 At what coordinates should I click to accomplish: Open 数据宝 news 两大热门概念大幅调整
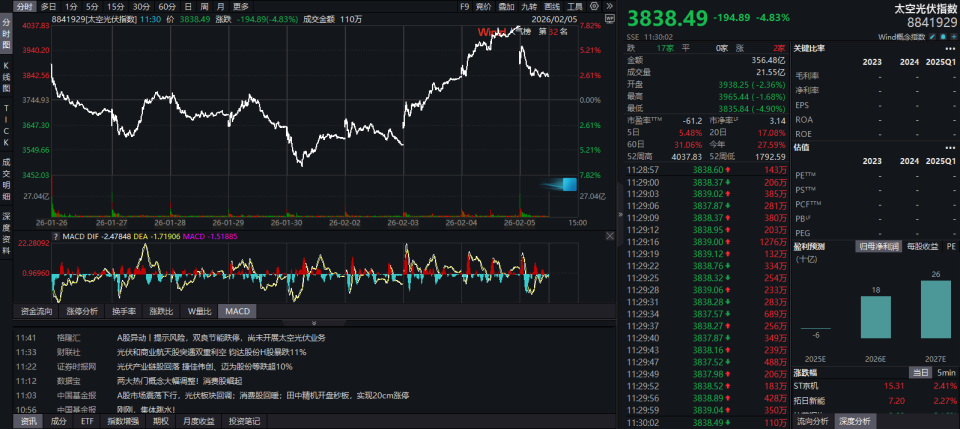point(179,381)
